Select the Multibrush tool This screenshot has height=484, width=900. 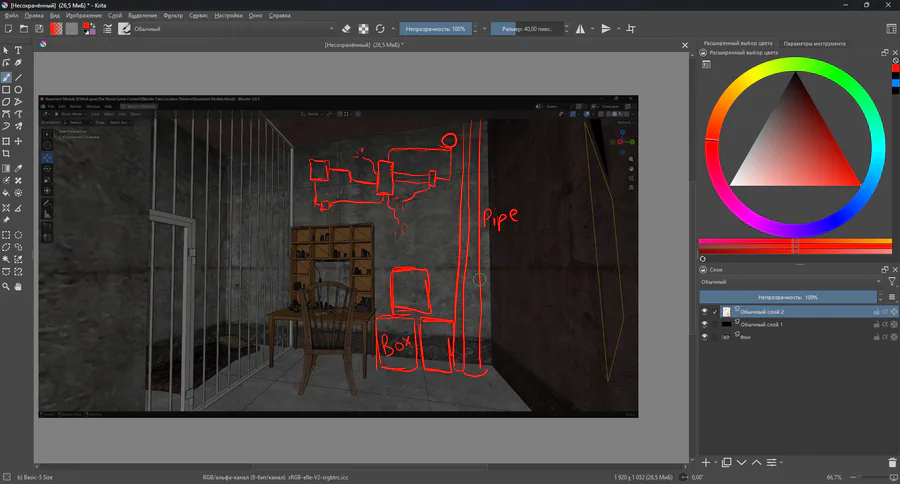pos(18,126)
